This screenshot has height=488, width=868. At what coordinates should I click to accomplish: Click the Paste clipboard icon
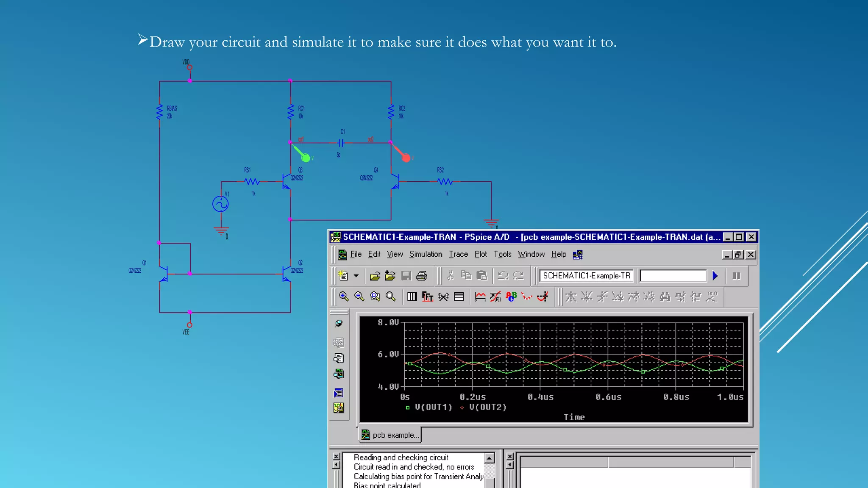(482, 276)
